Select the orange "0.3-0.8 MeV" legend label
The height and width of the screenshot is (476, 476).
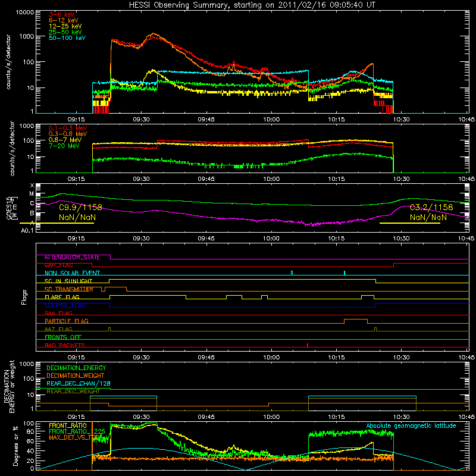[68, 134]
